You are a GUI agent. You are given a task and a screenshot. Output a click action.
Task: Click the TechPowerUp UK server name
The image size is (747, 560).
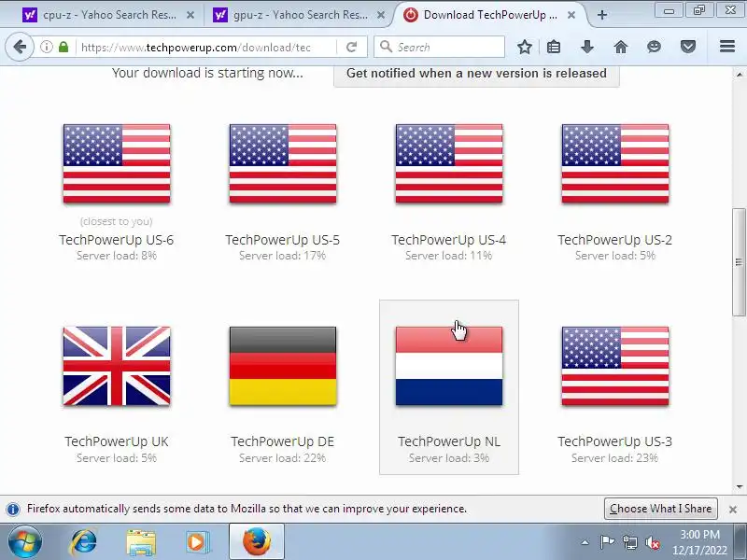point(117,441)
